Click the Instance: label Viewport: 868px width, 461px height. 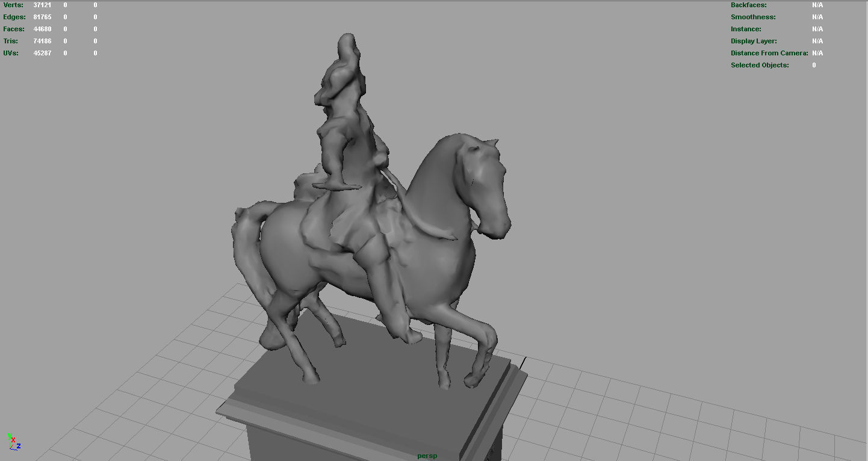point(746,29)
